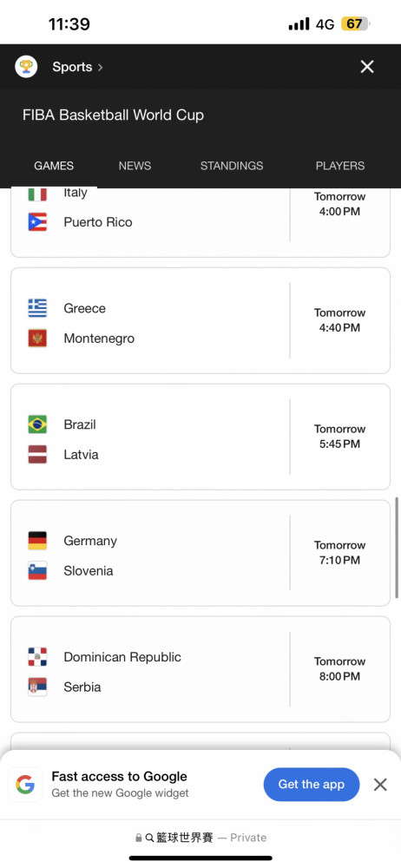
Task: Select the PLAYERS tab
Action: click(x=340, y=166)
